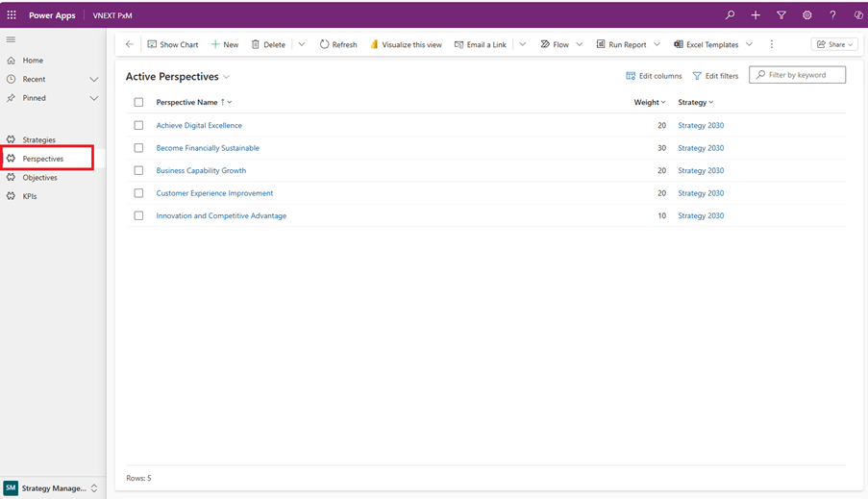
Task: Open Recent in sidebar
Action: [x=34, y=79]
